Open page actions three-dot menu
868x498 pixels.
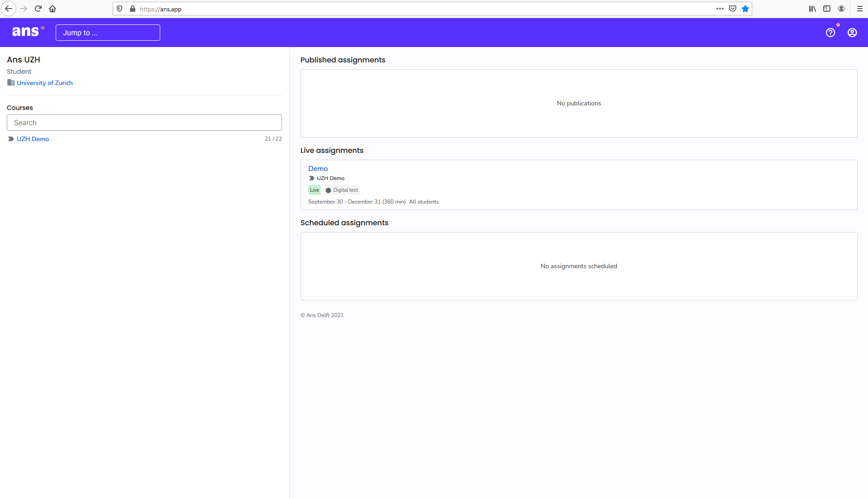coord(720,9)
